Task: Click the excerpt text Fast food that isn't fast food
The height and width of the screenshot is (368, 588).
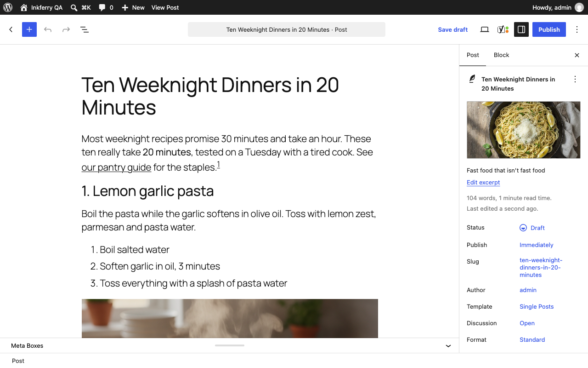Action: (506, 170)
